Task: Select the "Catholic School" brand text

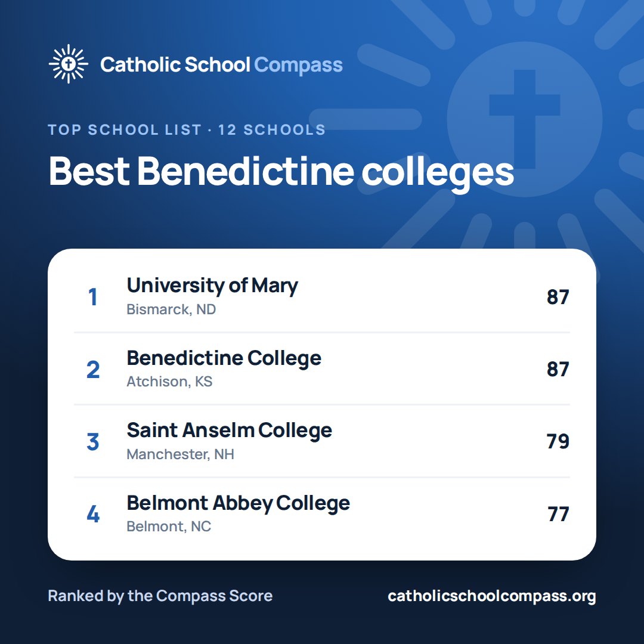Action: coord(175,64)
